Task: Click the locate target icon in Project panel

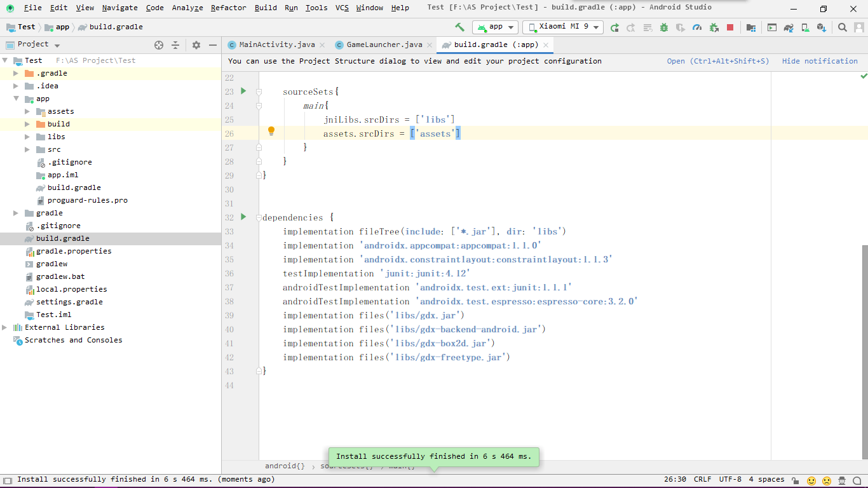Action: (x=159, y=45)
